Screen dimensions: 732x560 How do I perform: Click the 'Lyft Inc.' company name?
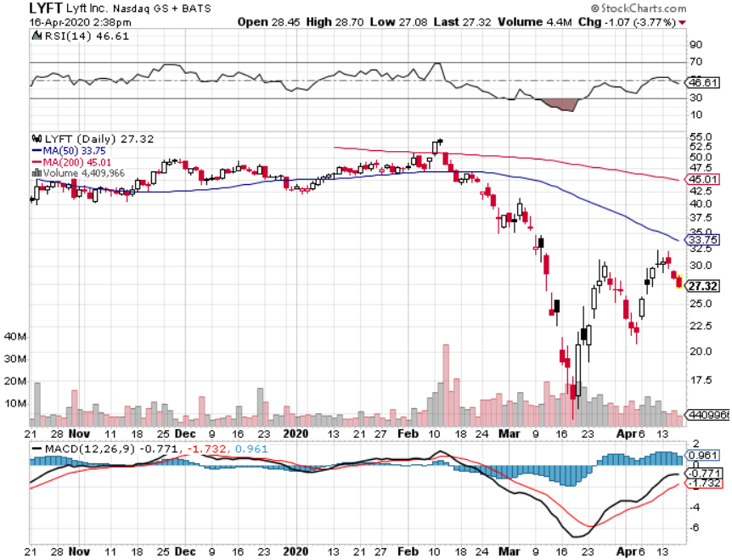click(87, 8)
